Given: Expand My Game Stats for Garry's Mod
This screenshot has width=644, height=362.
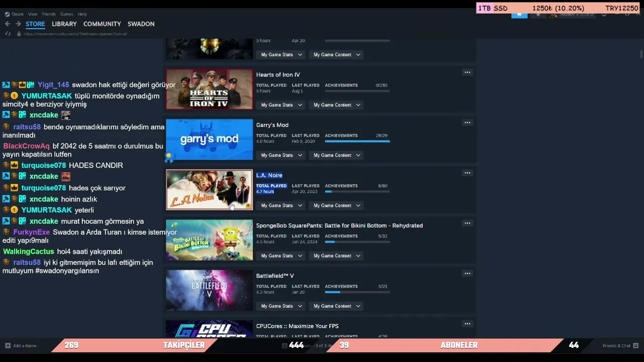Looking at the screenshot, I should [281, 155].
